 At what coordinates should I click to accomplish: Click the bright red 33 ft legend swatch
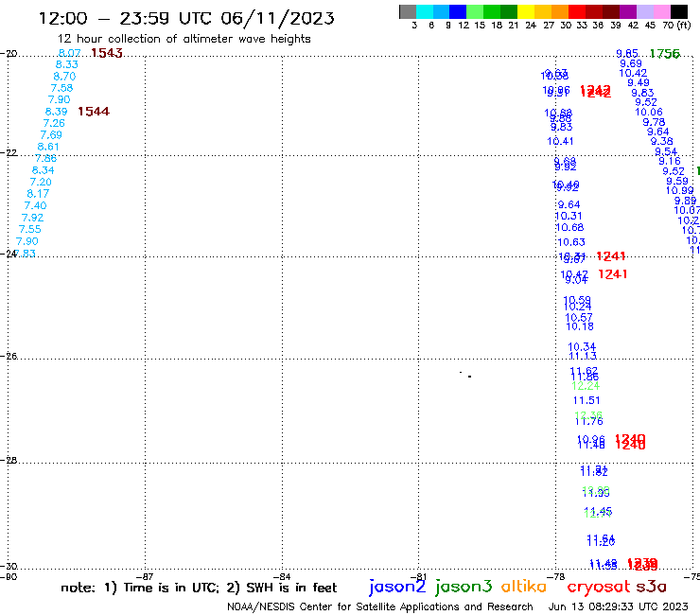[x=577, y=11]
